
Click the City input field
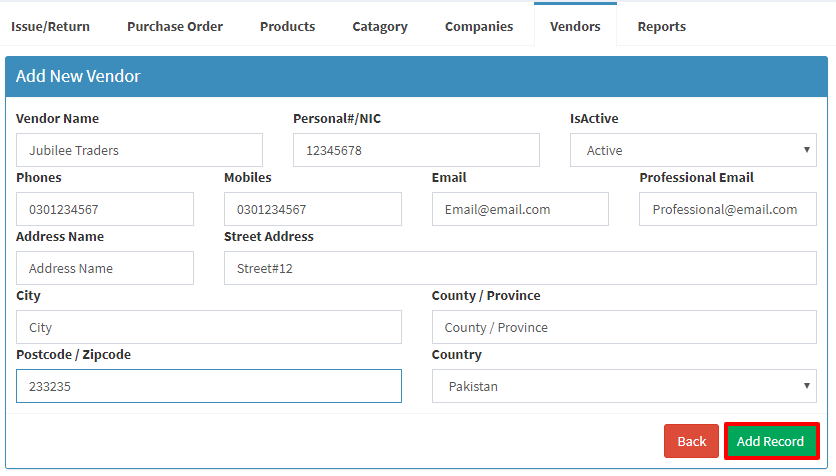point(208,327)
